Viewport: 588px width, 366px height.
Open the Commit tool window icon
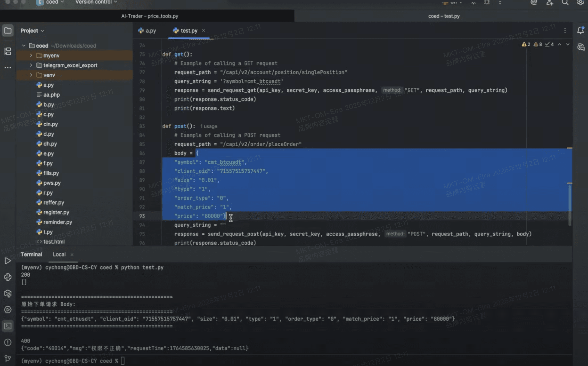point(8,51)
